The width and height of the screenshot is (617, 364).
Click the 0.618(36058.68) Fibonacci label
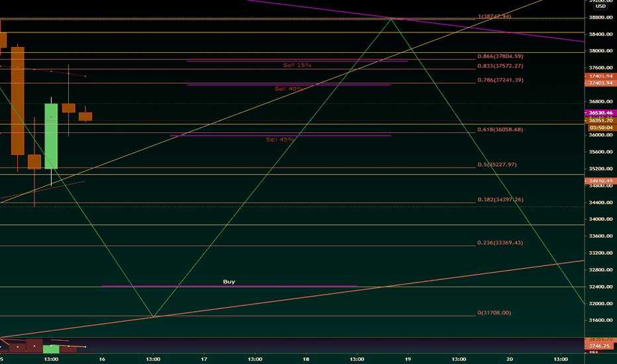tap(500, 130)
